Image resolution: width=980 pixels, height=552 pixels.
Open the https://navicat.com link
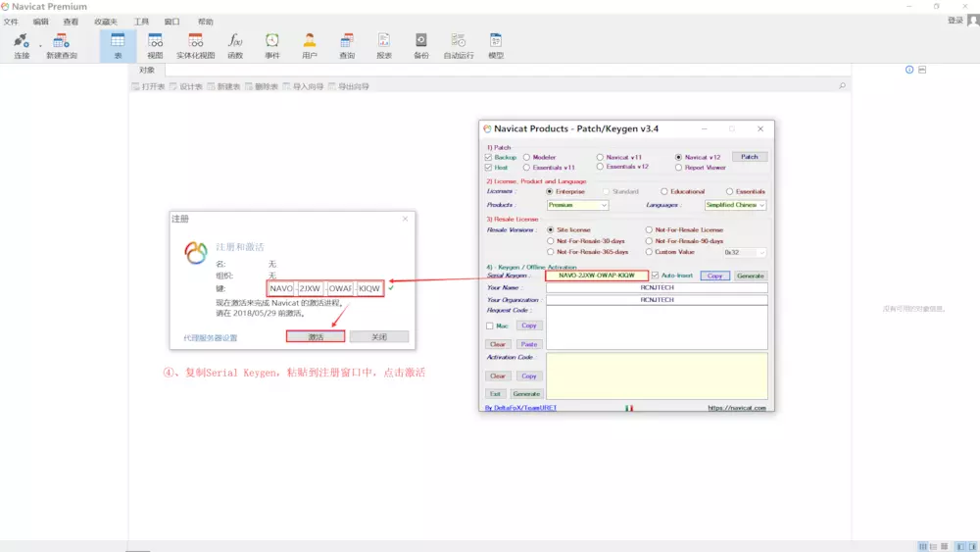tap(737, 408)
